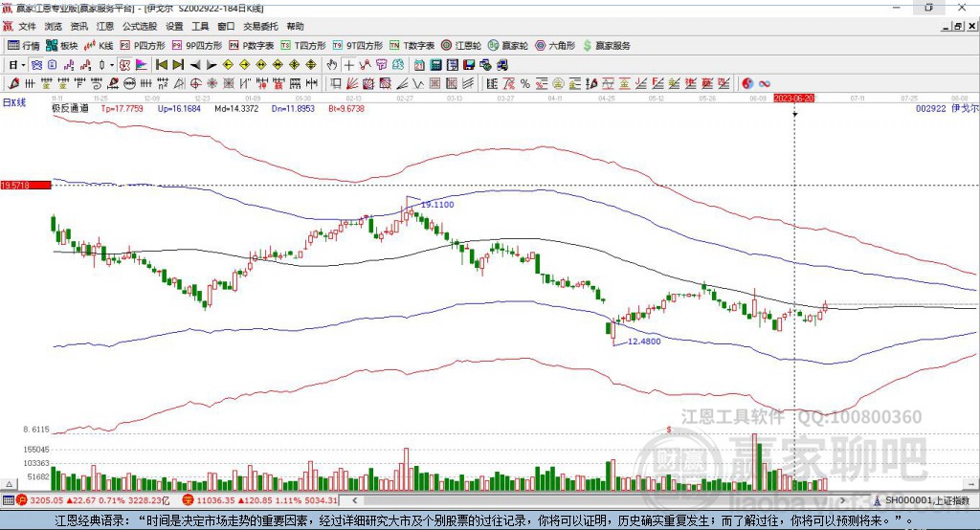Toggle the crosshair cursor tool
The height and width of the screenshot is (530, 980).
point(348,65)
